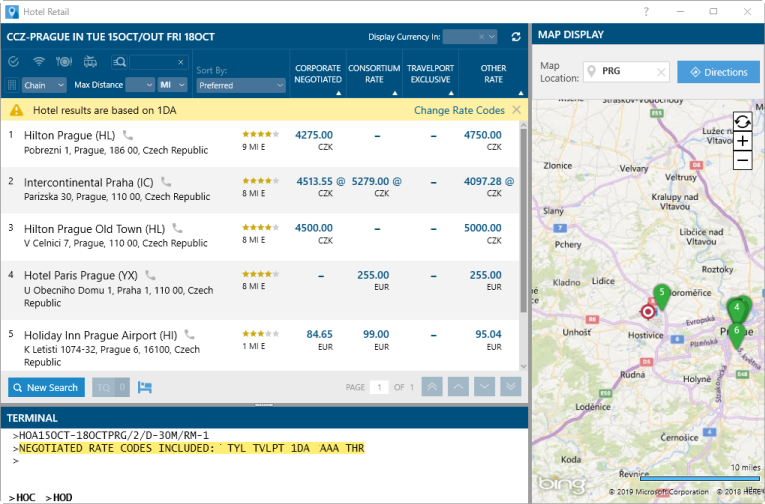Toggle the WiFi amenity filter

38,62
